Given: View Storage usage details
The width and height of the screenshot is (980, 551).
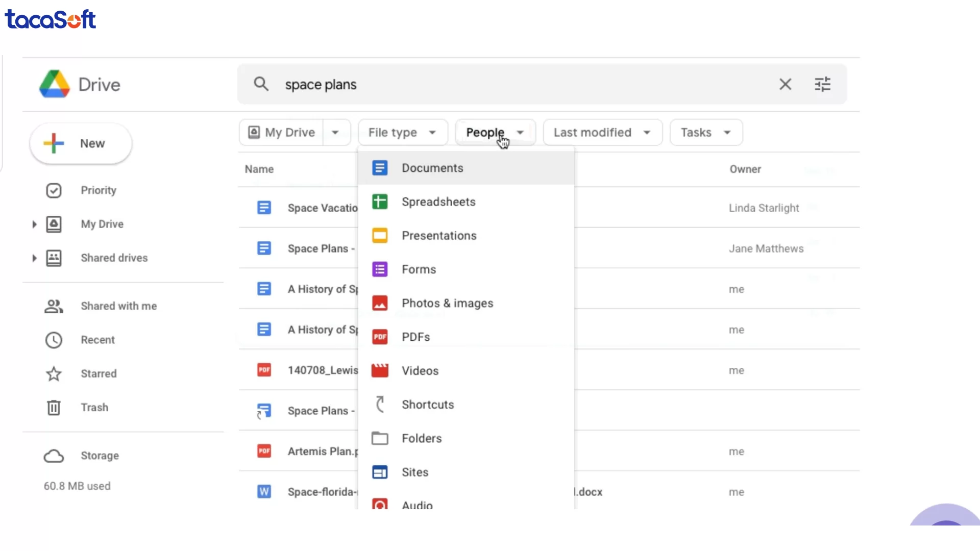Looking at the screenshot, I should 99,456.
